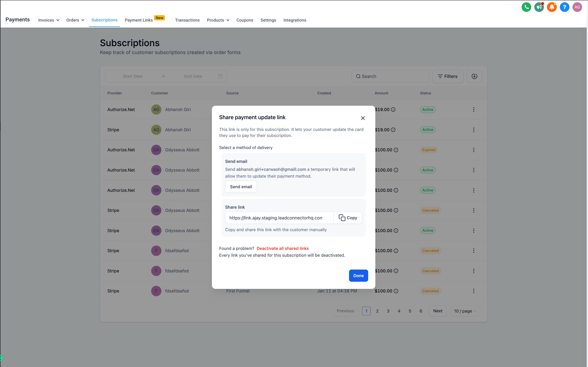Open the AG user avatar menu

tap(577, 7)
